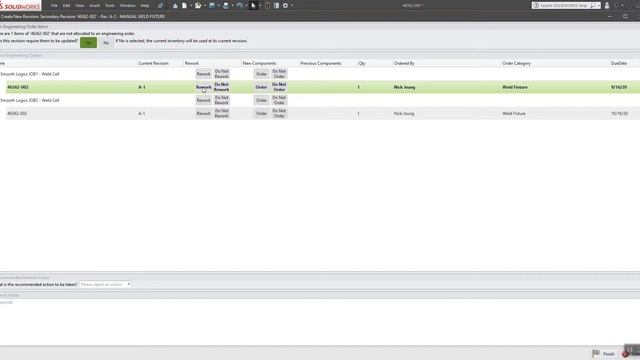Open the Help menu
Screen dimensions: 640x360
pyautogui.click(x=145, y=6)
